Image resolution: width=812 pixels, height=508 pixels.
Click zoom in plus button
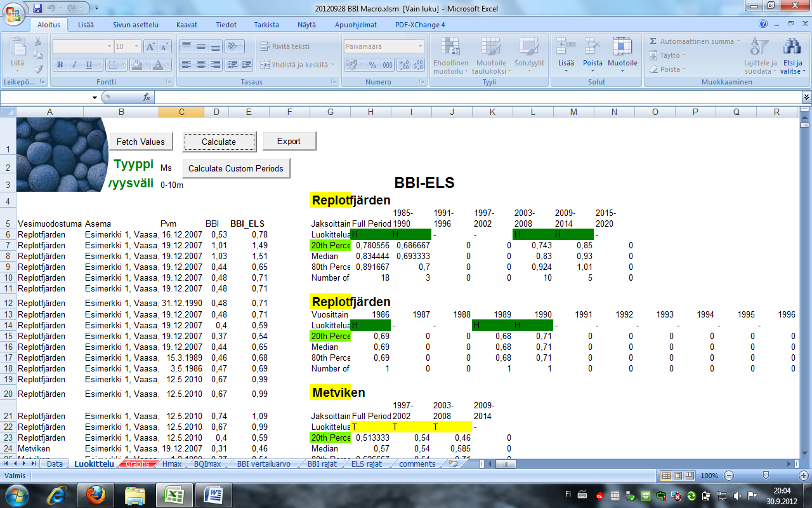click(x=803, y=476)
